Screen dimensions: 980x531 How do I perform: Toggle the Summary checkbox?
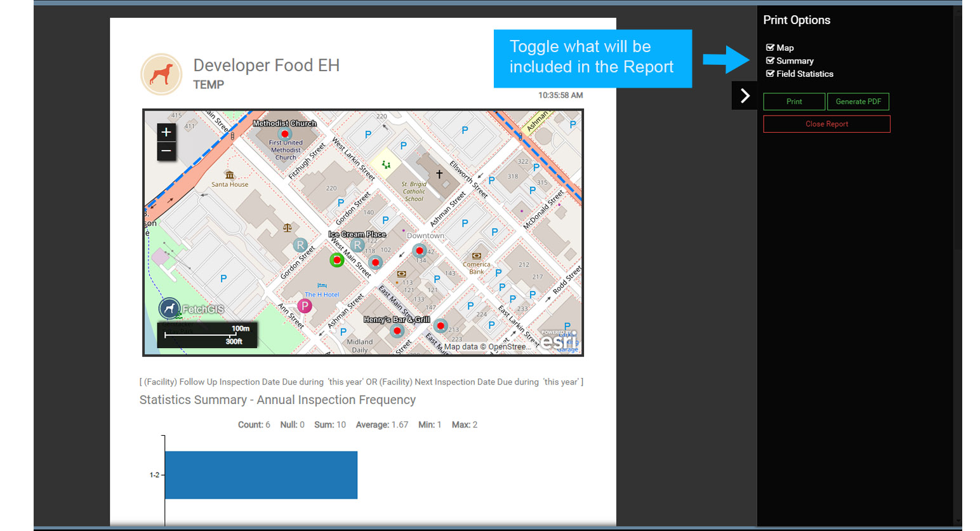[770, 61]
